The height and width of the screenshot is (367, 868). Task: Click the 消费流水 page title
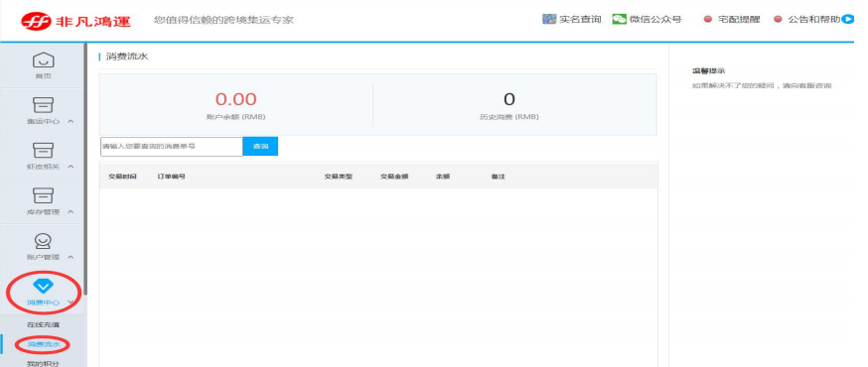tap(127, 56)
